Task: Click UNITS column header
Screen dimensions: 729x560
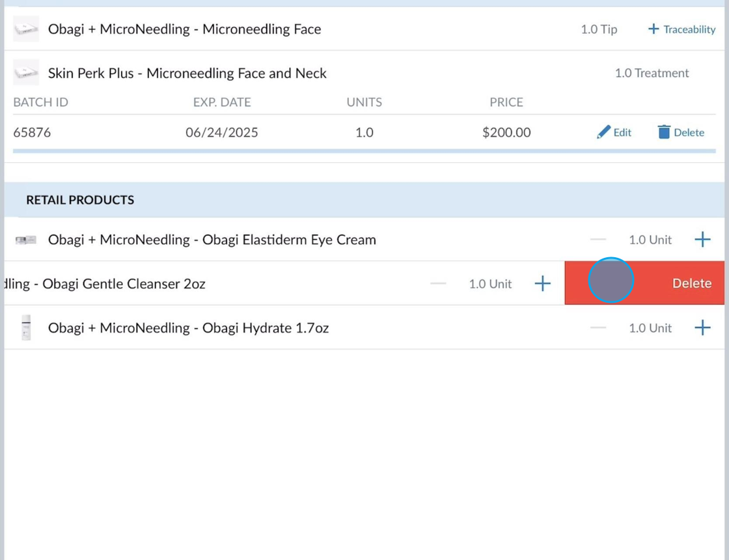Action: pyautogui.click(x=364, y=102)
